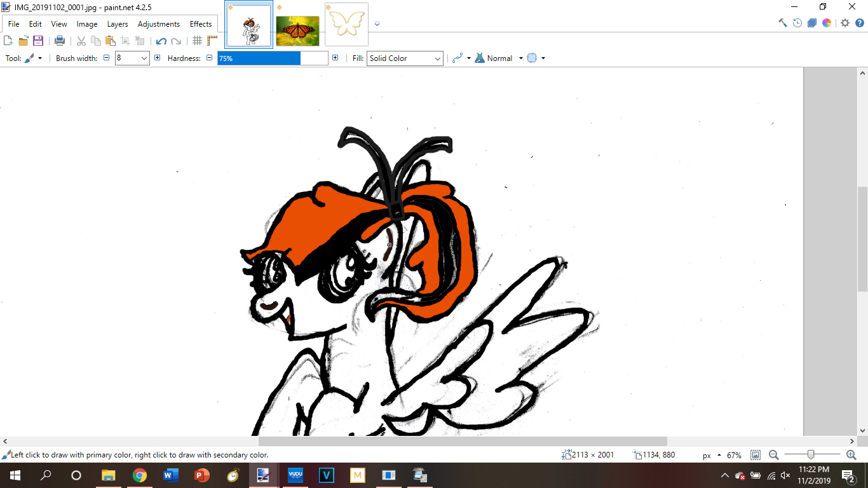Click the zoom slider in status bar
This screenshot has height=488, width=868.
[811, 455]
